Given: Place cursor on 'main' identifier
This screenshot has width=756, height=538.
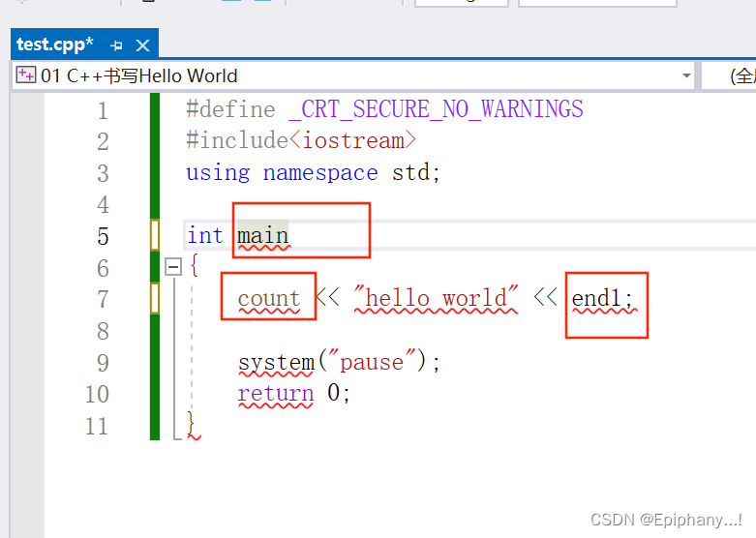Looking at the screenshot, I should tap(262, 236).
